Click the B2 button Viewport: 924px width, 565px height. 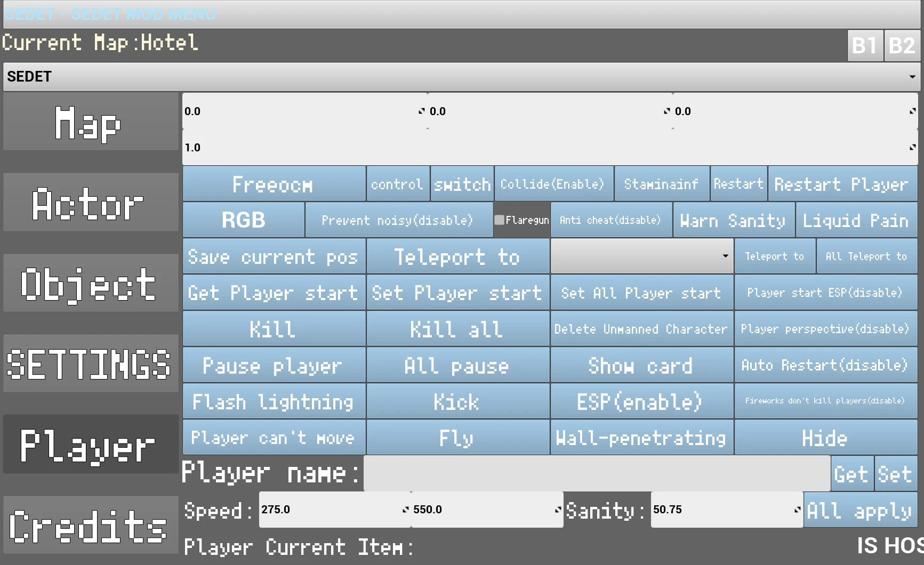[x=902, y=46]
